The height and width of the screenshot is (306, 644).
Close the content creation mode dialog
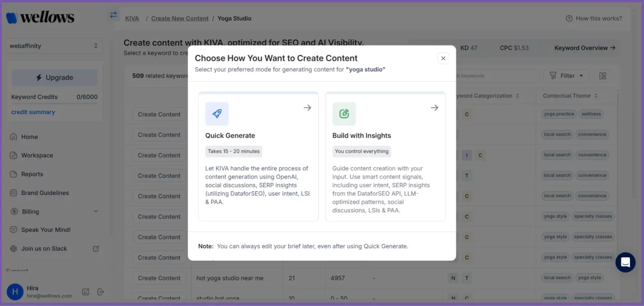pyautogui.click(x=443, y=58)
